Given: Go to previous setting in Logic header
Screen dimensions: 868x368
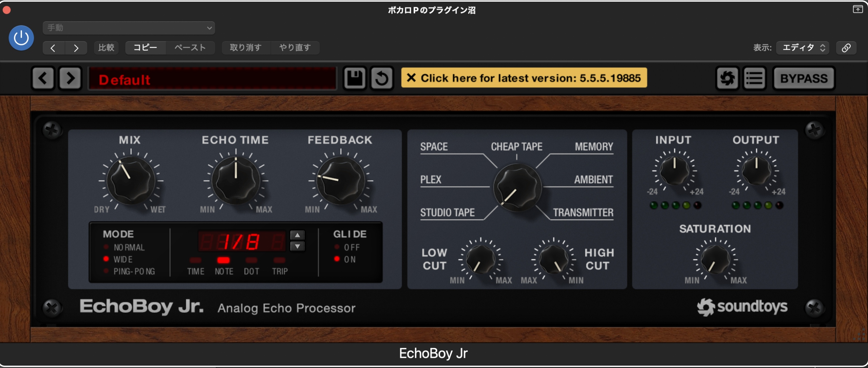Looking at the screenshot, I should (53, 48).
